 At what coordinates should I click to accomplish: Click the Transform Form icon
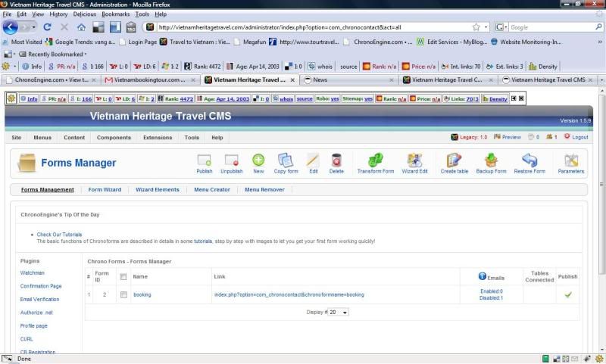pos(375,160)
